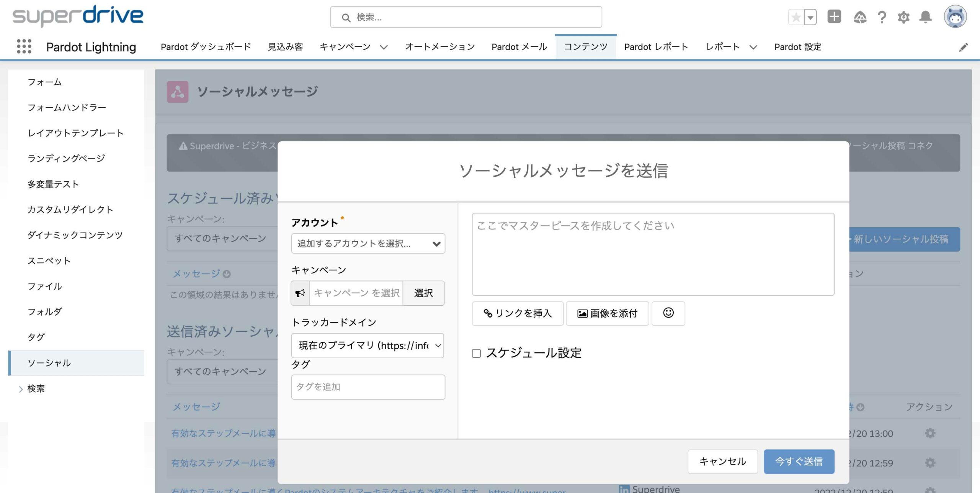Click the favorites star icon
This screenshot has height=493, width=980.
(796, 17)
